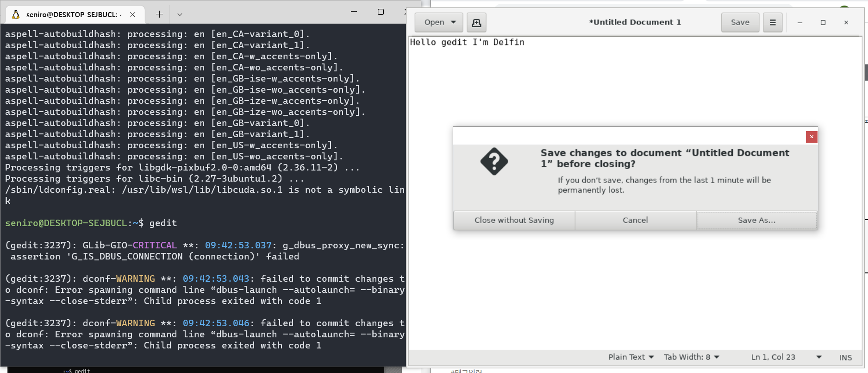Image resolution: width=868 pixels, height=373 pixels.
Task: Open the gedit hamburger menu
Action: [773, 22]
